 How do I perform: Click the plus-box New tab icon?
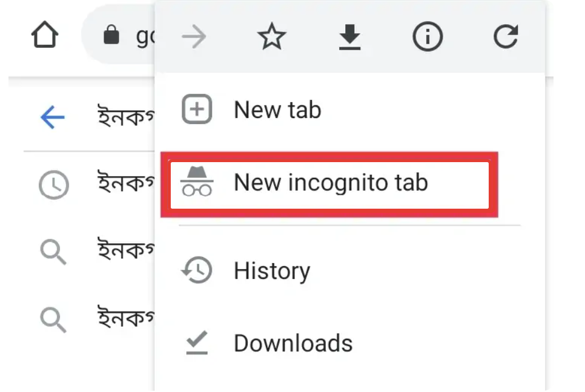(x=197, y=109)
